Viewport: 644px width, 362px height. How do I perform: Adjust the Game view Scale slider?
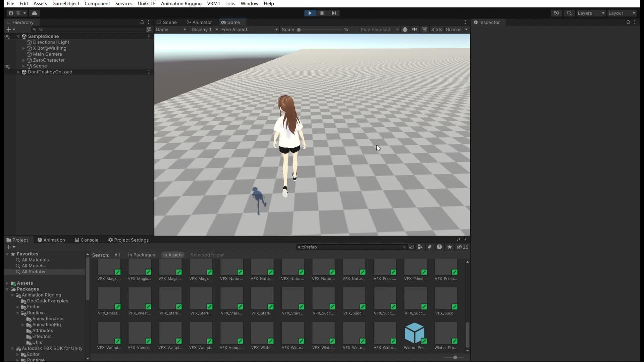tap(299, 29)
